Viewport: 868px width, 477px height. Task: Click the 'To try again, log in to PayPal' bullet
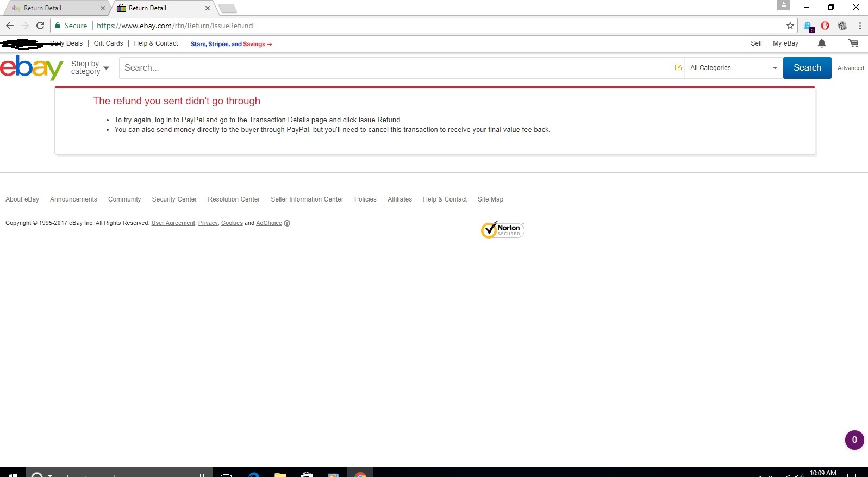point(258,120)
